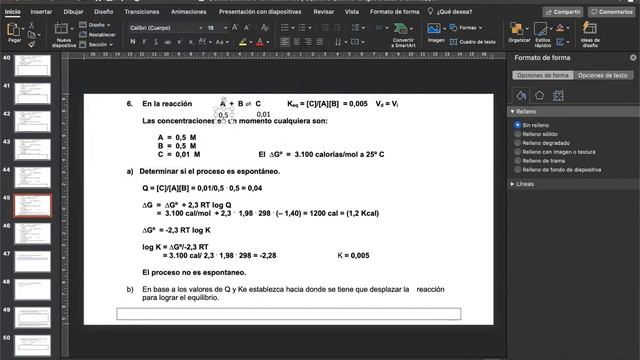
Task: Collapse the Relleno section
Action: point(512,111)
